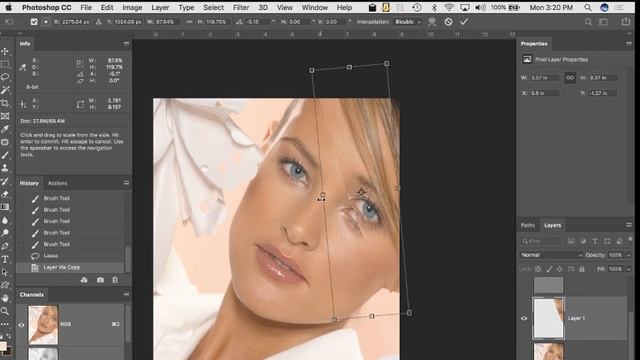The image size is (640, 360).
Task: Toggle RGB channel visibility eye
Action: coord(21,325)
